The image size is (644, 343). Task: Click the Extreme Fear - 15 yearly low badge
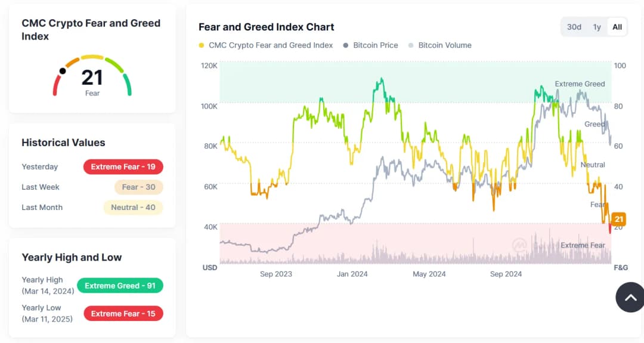(123, 314)
